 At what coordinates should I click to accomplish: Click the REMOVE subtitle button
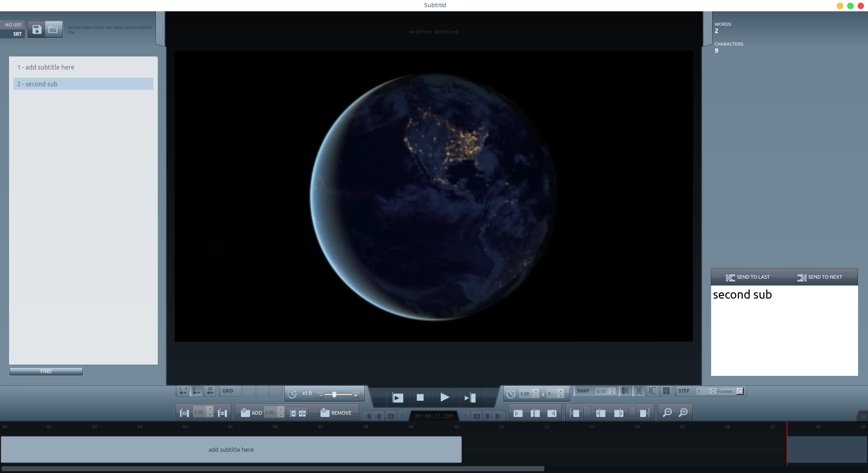click(x=336, y=413)
